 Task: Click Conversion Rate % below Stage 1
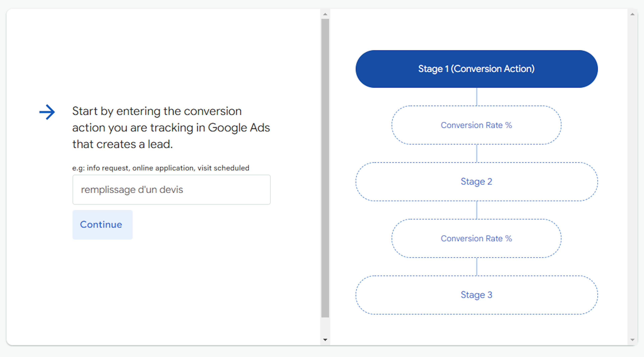coord(476,125)
